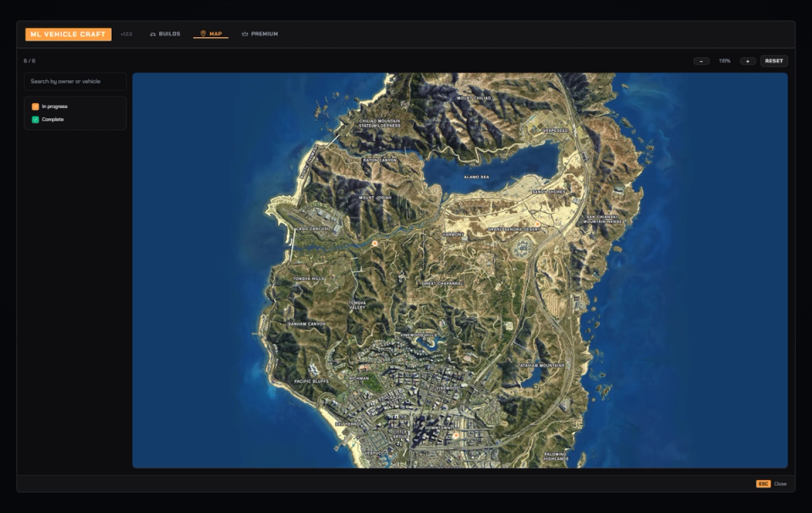
Task: Click the Pacific Bluffs map label
Action: coord(311,381)
